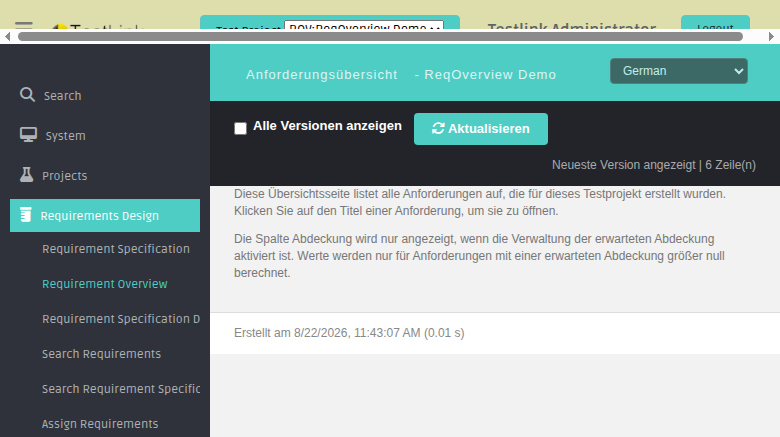Open Requirement Specification submenu item
This screenshot has height=437, width=780.
tap(115, 249)
